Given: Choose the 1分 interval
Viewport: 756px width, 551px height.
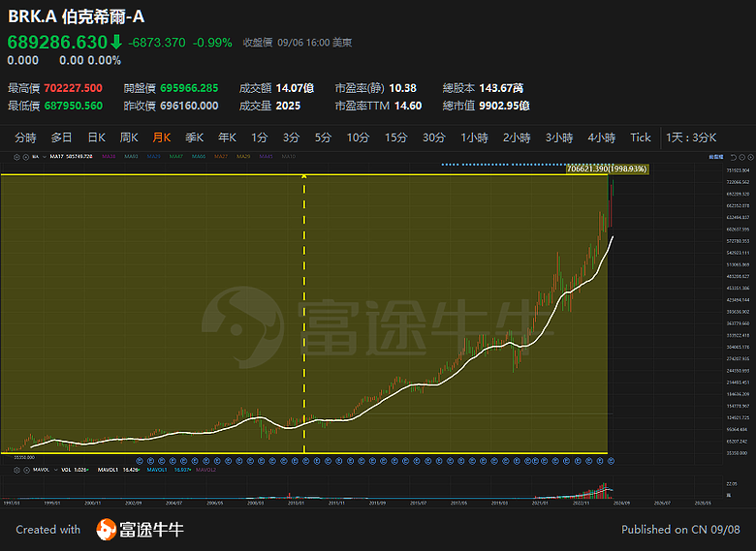Looking at the screenshot, I should point(259,138).
